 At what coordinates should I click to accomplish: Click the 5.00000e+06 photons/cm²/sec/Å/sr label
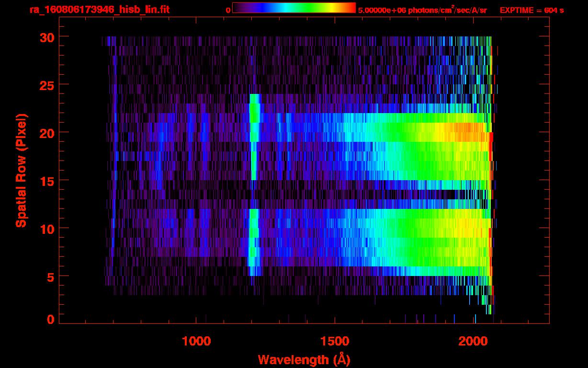pos(422,10)
